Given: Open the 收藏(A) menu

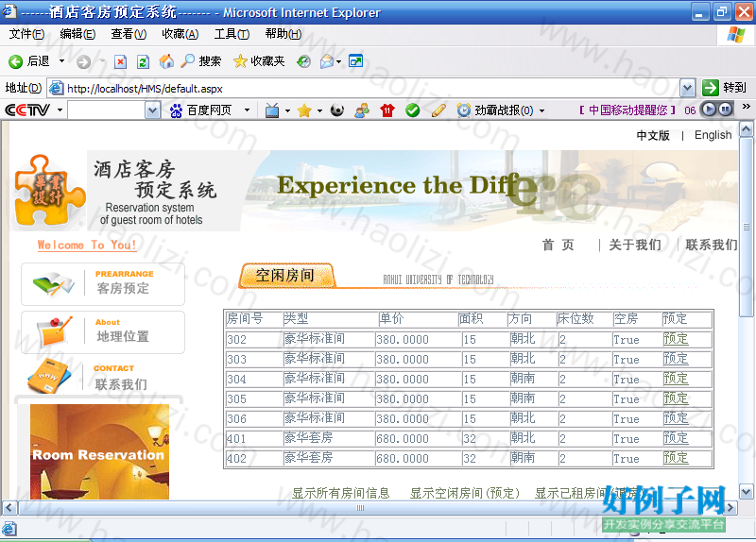Looking at the screenshot, I should coord(180,34).
